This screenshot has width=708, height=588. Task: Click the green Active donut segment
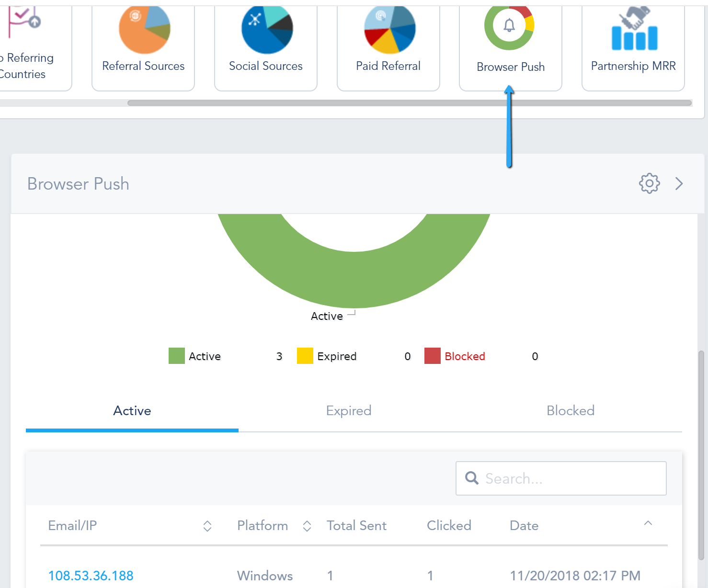pyautogui.click(x=354, y=280)
